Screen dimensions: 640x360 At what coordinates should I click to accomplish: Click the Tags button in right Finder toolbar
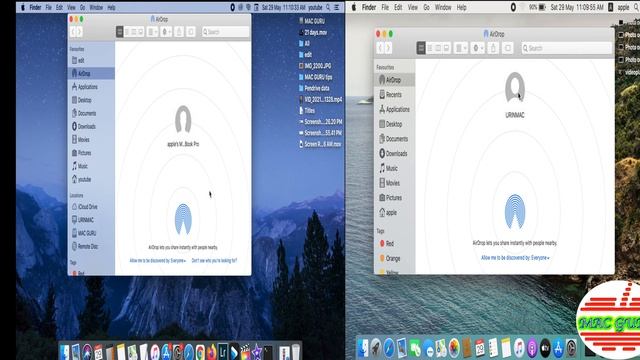(507, 48)
